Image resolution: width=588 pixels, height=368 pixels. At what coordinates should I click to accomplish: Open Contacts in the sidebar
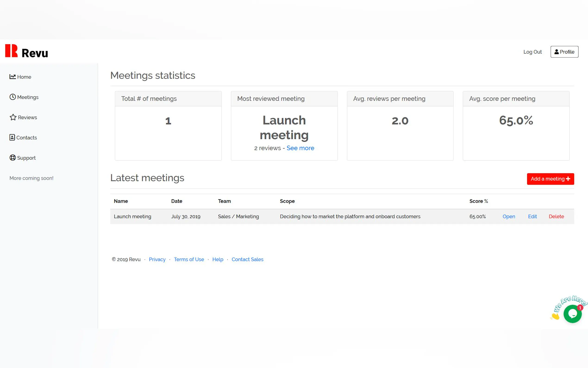pyautogui.click(x=23, y=137)
